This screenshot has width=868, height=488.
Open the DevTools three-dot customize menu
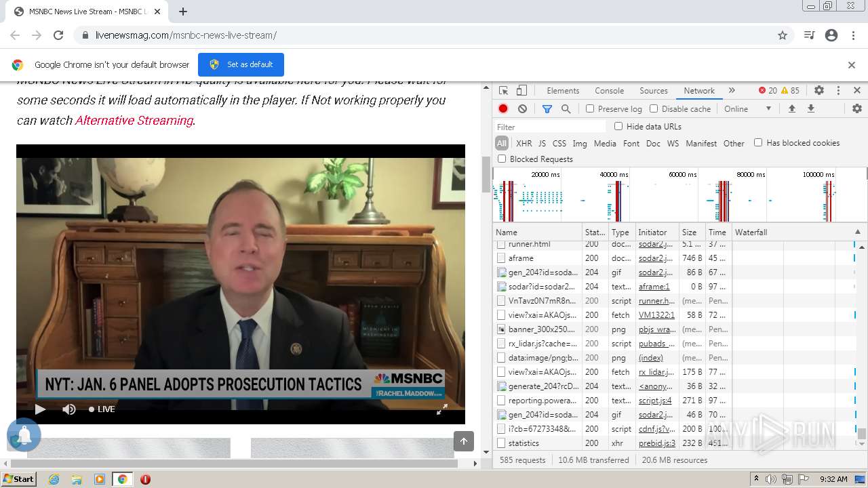pos(838,90)
